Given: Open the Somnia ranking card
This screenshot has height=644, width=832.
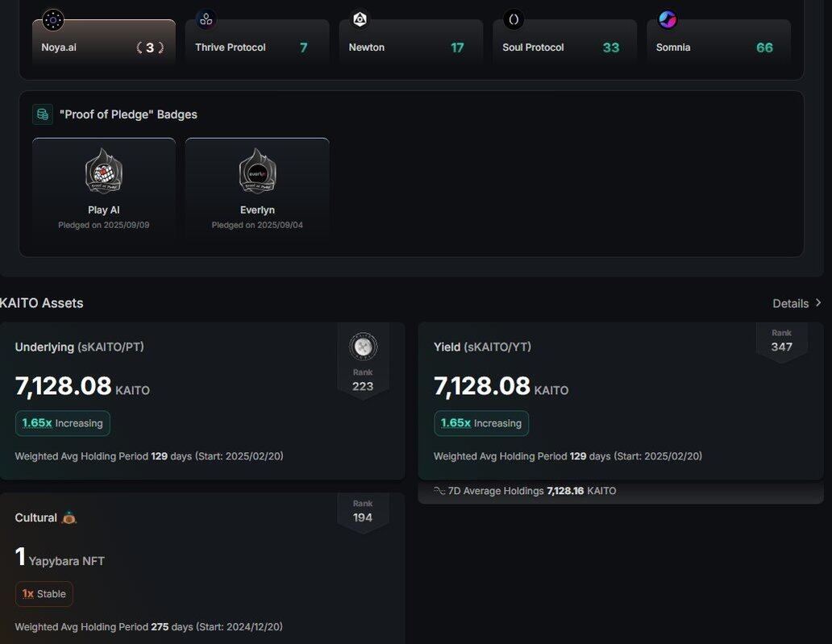Looking at the screenshot, I should click(x=718, y=43).
